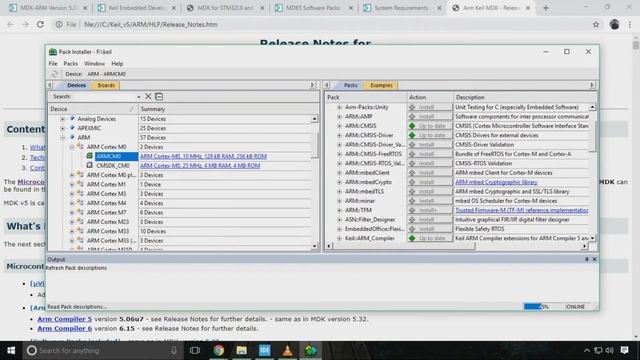This screenshot has height=360, width=640.
Task: Open VLC media player from taskbar
Action: pos(287,350)
